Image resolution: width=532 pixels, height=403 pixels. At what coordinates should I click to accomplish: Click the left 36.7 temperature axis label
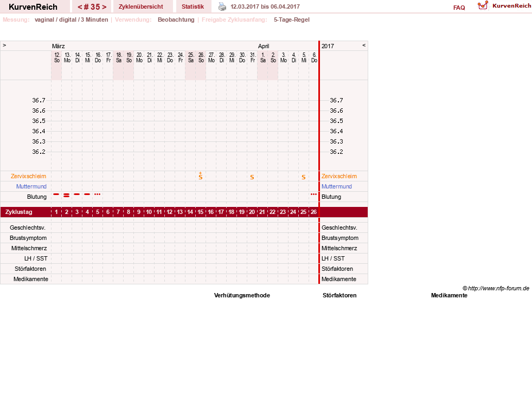pos(39,100)
